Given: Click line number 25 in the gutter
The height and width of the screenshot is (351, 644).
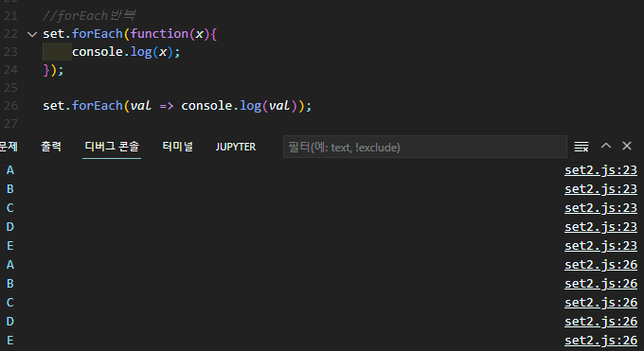Looking at the screenshot, I should point(10,88).
